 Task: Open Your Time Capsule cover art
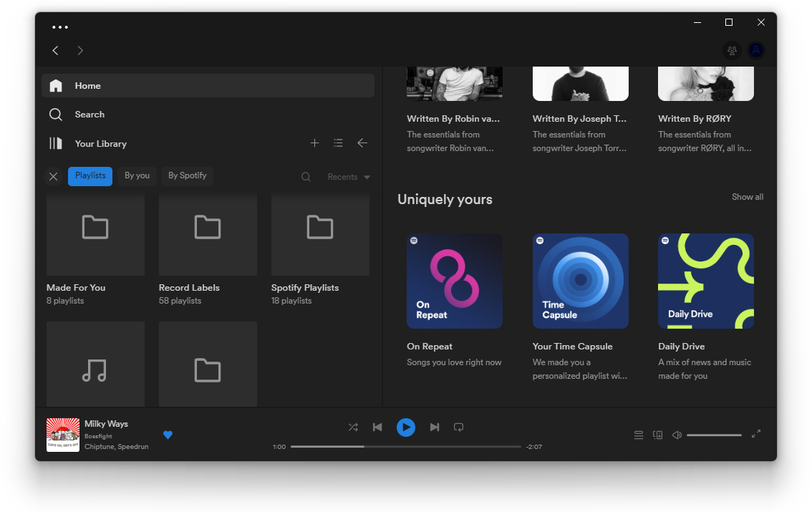pos(581,281)
